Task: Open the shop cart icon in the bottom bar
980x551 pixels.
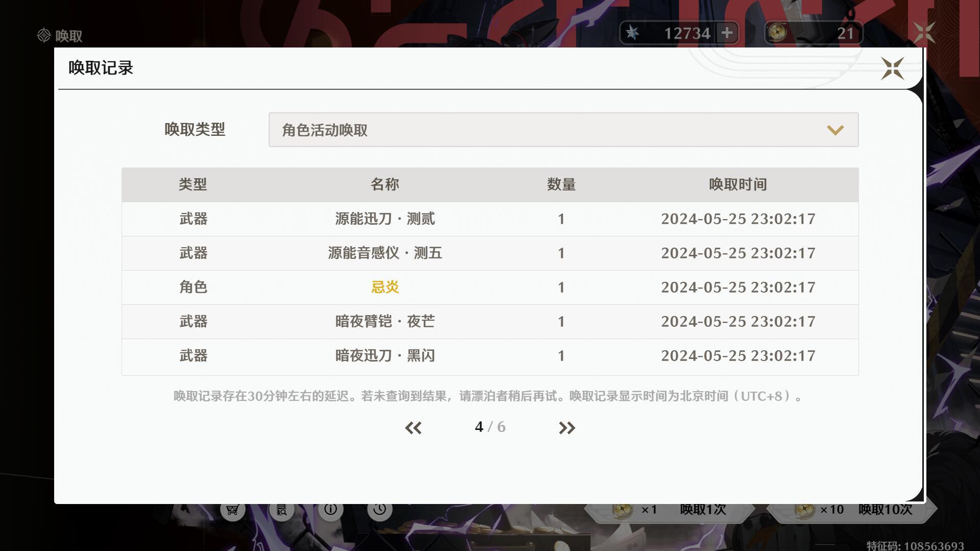Action: coord(232,509)
